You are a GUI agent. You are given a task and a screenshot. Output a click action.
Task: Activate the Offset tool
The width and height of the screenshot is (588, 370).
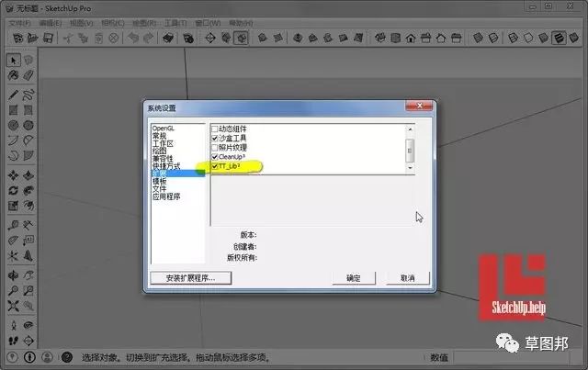[28, 206]
